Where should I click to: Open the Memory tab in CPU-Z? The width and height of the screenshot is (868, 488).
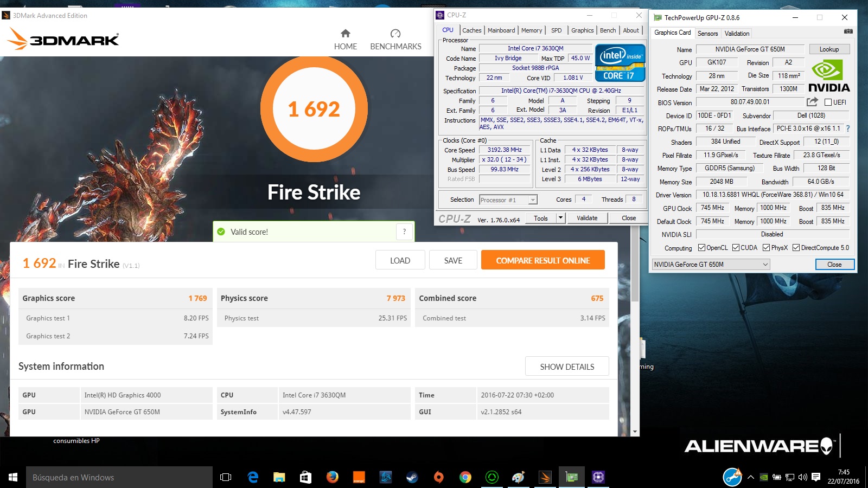point(532,30)
